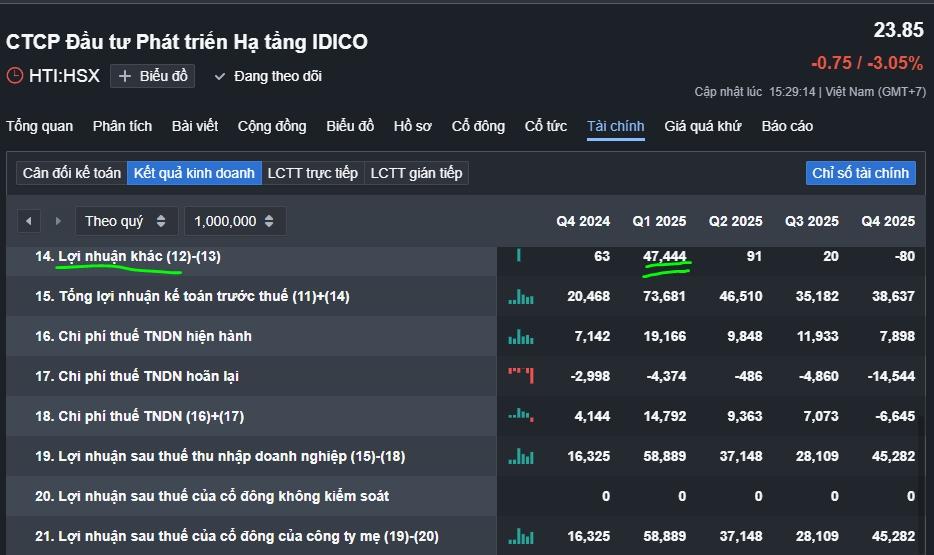Open the Giá quá khứ tab
The image size is (934, 555).
(x=703, y=126)
